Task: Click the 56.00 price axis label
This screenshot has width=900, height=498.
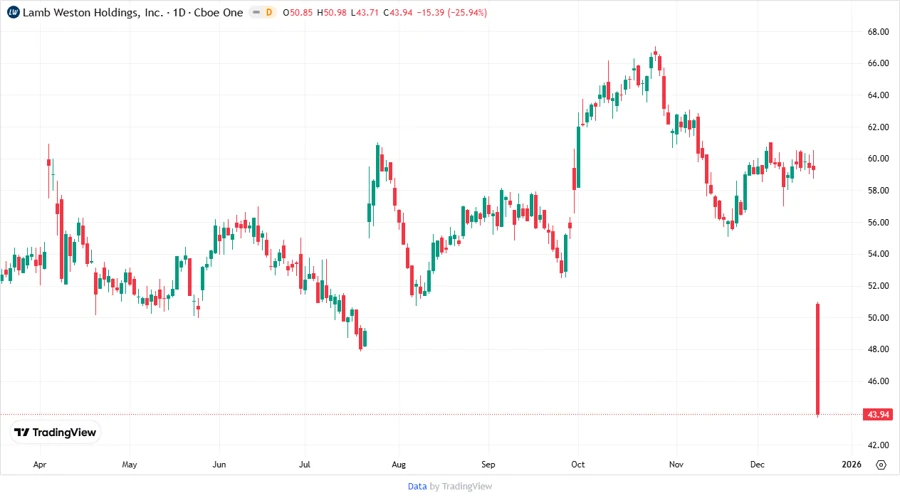Action: click(878, 222)
